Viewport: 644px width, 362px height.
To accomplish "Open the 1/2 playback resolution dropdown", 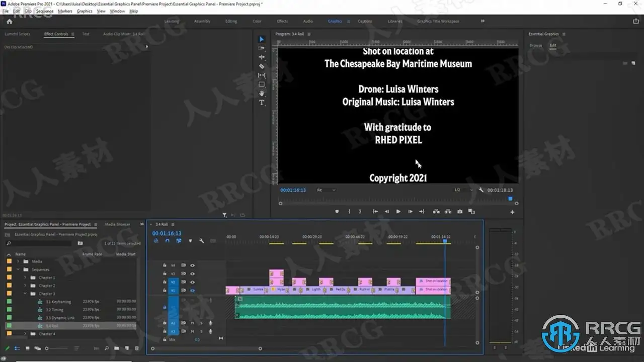I will coord(464,190).
